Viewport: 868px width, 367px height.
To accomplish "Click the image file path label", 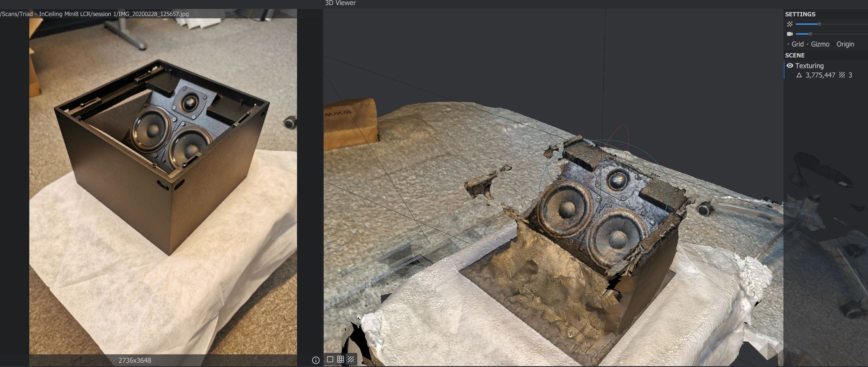I will (94, 14).
